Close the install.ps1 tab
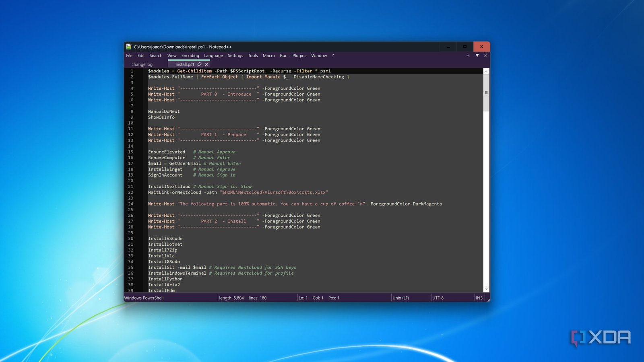The height and width of the screenshot is (362, 644). [x=206, y=64]
